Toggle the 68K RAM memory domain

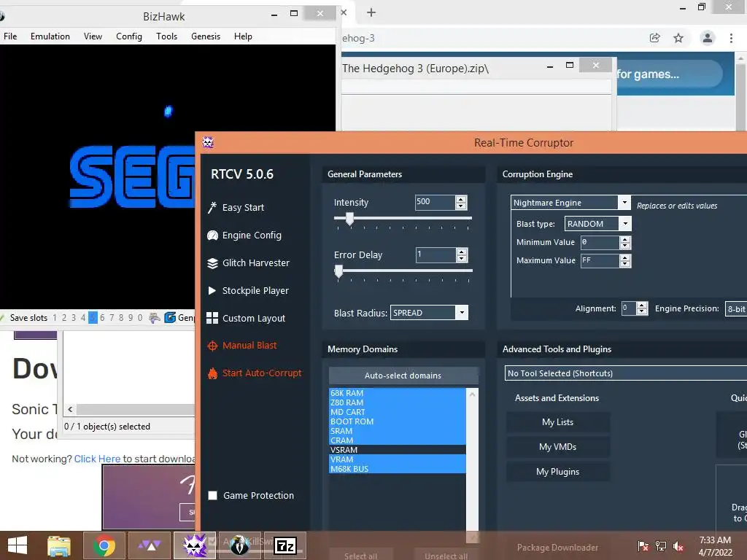398,393
